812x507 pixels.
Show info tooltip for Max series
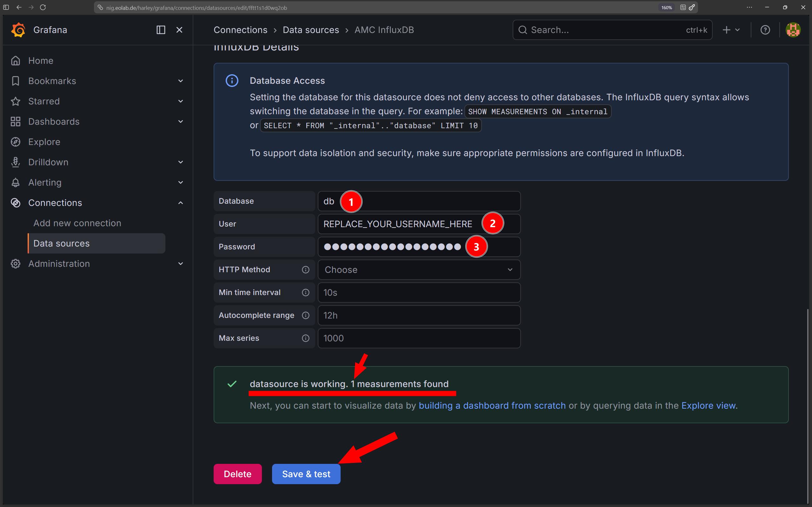(x=306, y=338)
